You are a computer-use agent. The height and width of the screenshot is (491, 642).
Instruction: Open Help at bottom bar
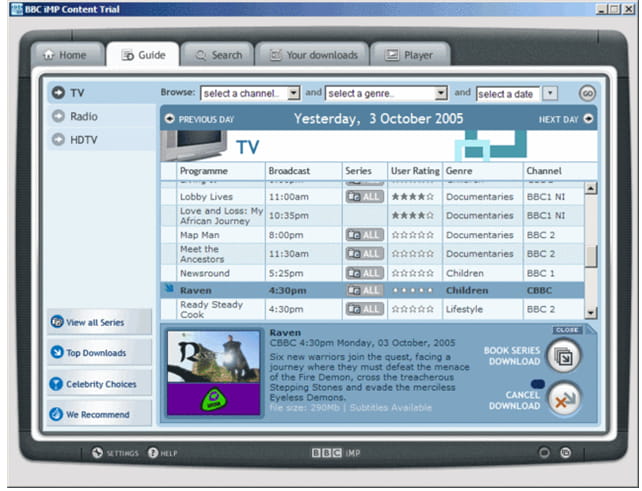point(163,453)
